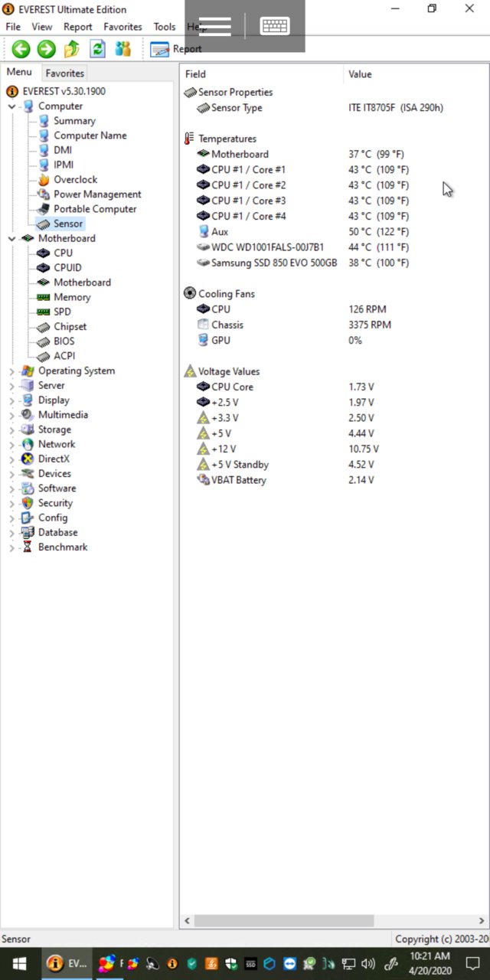Expand the Display node
This screenshot has height=980, width=490.
(x=11, y=400)
